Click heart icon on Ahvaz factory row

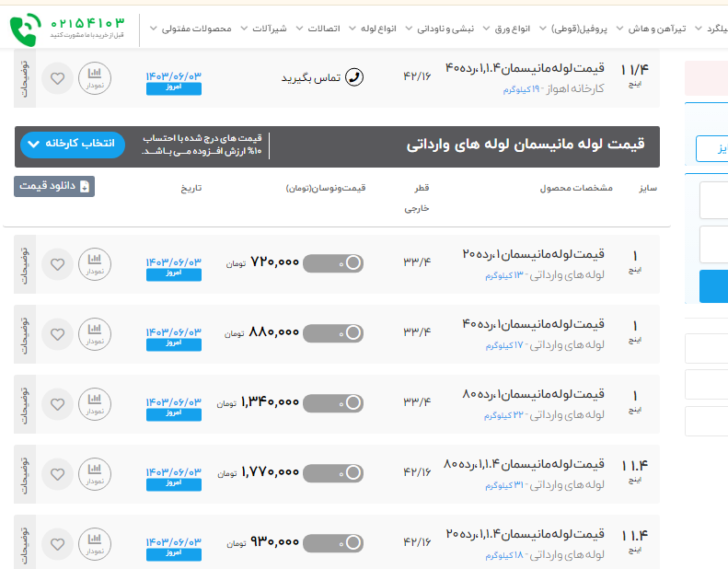point(57,78)
